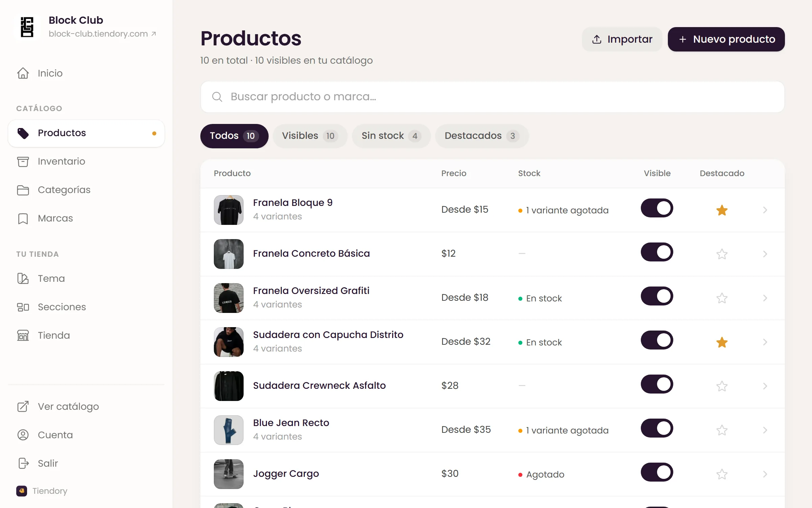Open the Cuenta page
The image size is (812, 508).
coord(86,435)
